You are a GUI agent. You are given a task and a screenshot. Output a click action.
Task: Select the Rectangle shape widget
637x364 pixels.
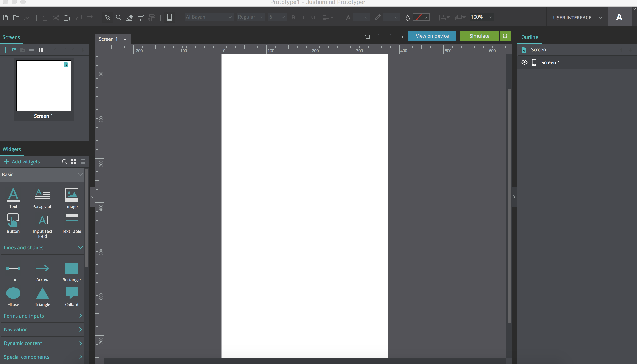tap(72, 269)
